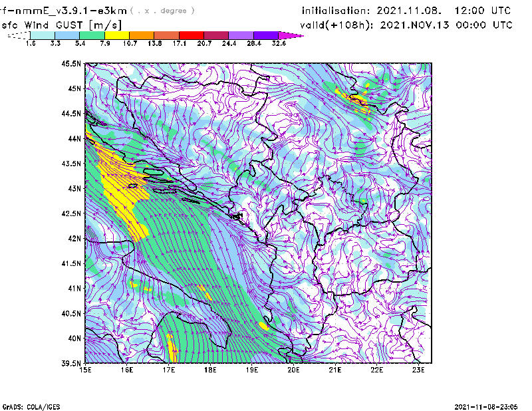Click the salmon 13.8–17.1 legend swatch
The height and width of the screenshot is (411, 532).
(167, 35)
